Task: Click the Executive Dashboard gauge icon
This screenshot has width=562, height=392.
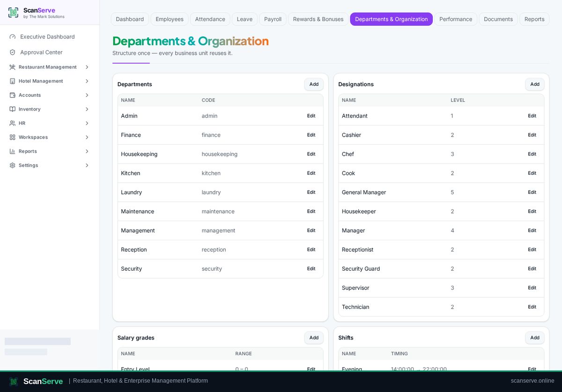Action: click(13, 37)
